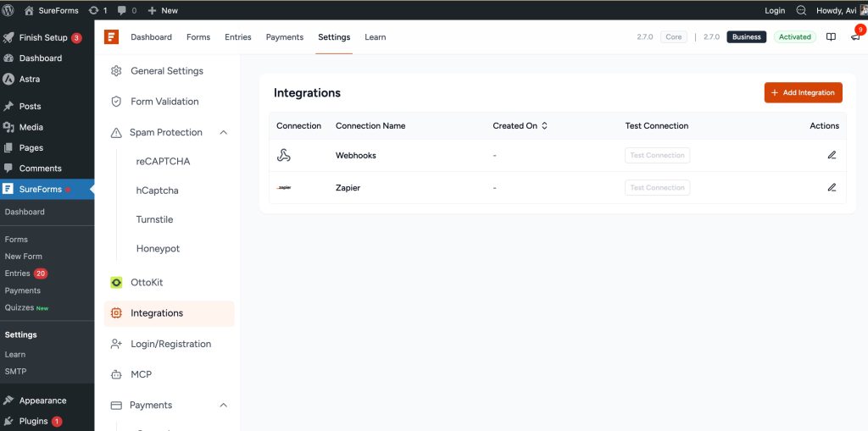Open the comments bubble icon in admin bar
The image size is (868, 431).
(x=122, y=10)
